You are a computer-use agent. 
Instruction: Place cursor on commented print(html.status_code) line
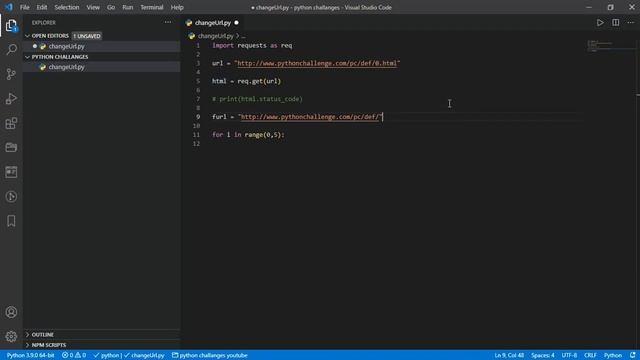[257, 99]
